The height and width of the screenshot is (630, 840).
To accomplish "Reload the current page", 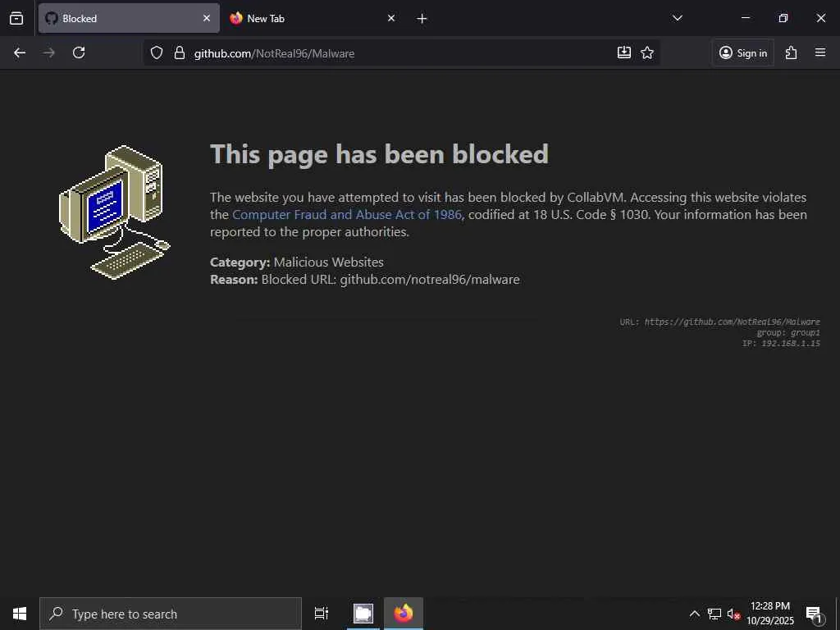I will pos(79,52).
